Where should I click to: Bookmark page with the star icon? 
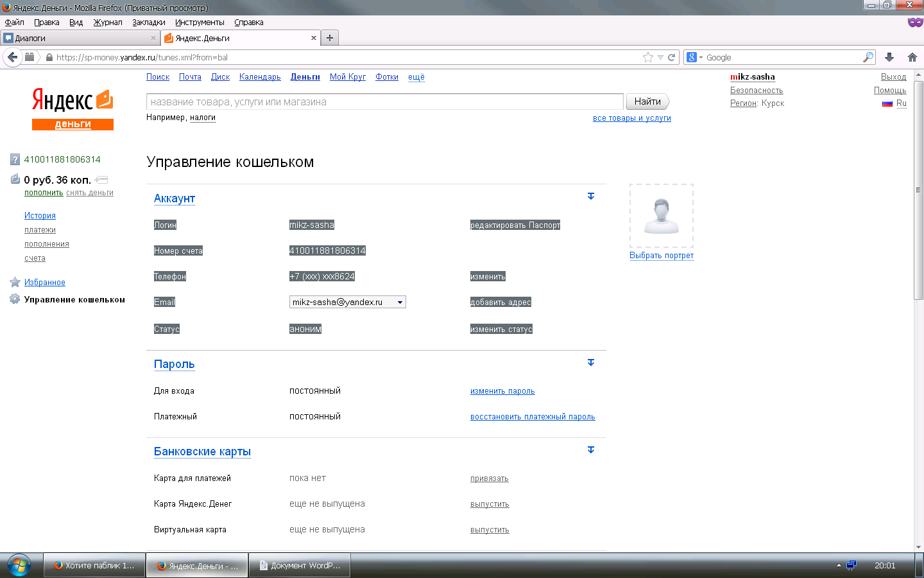tap(648, 57)
